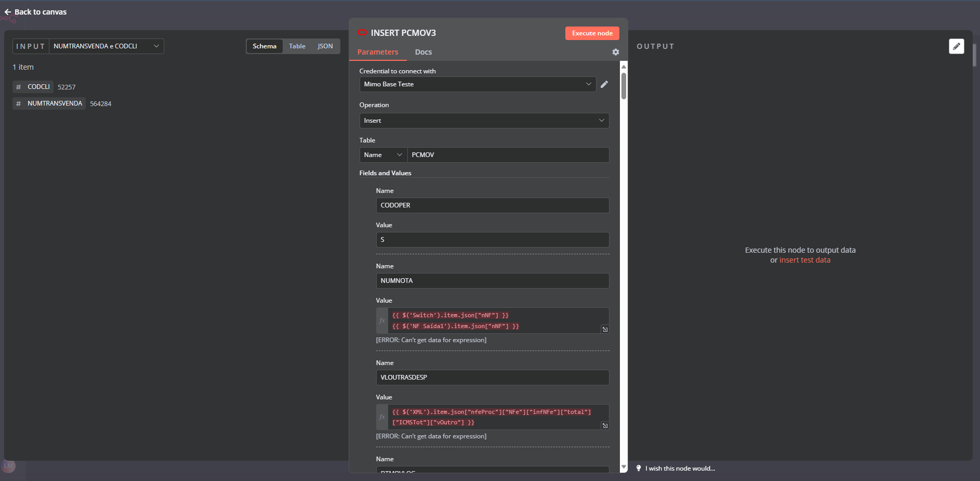This screenshot has height=481, width=980.
Task: Open the Operation dropdown showing Insert
Action: tap(484, 121)
